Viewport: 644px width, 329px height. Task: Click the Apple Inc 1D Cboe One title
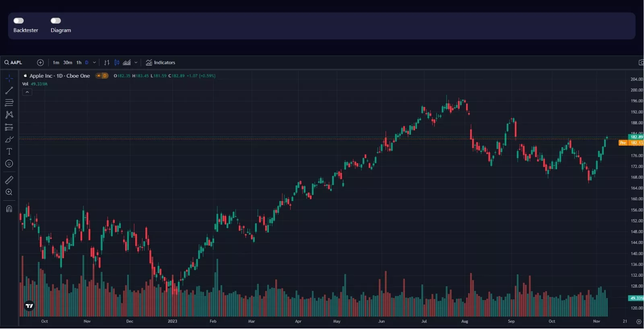(60, 76)
